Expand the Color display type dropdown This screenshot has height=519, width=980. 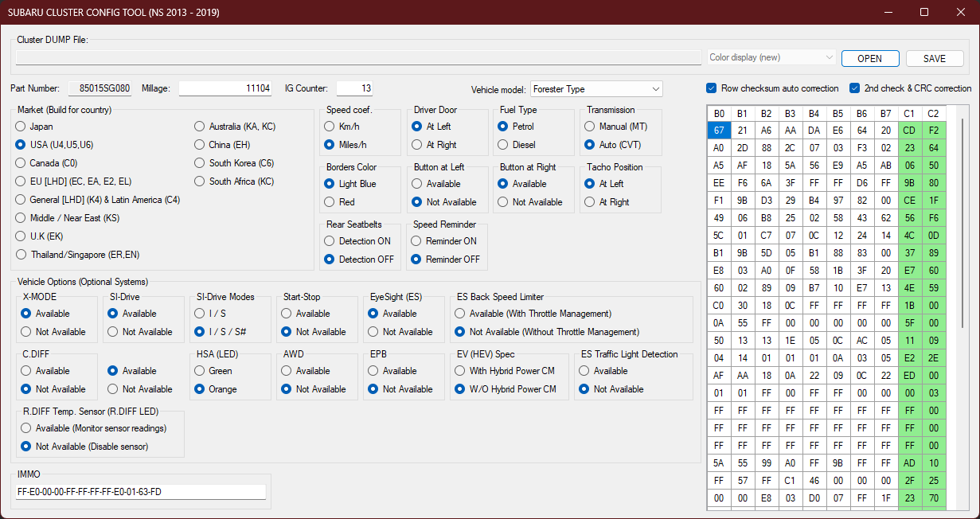pyautogui.click(x=771, y=57)
